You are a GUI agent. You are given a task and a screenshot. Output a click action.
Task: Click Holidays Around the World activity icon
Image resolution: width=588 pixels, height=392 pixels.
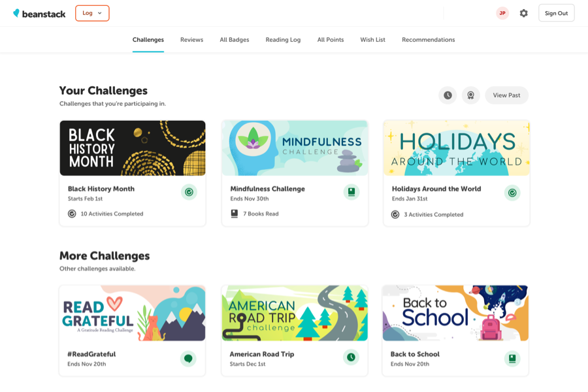512,193
